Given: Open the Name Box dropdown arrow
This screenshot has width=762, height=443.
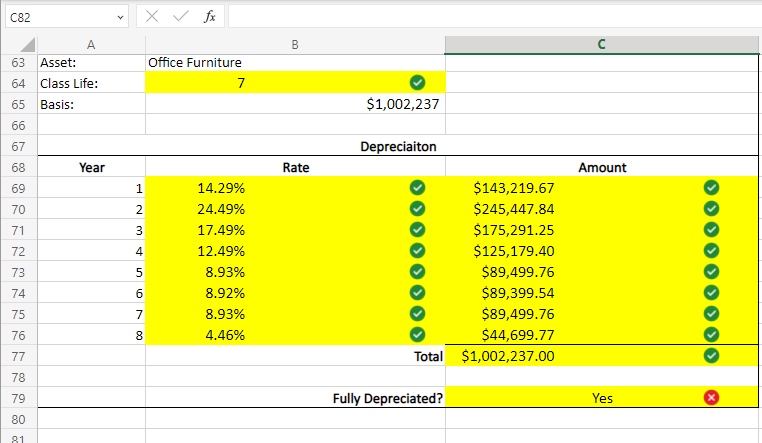Looking at the screenshot, I should 120,17.
